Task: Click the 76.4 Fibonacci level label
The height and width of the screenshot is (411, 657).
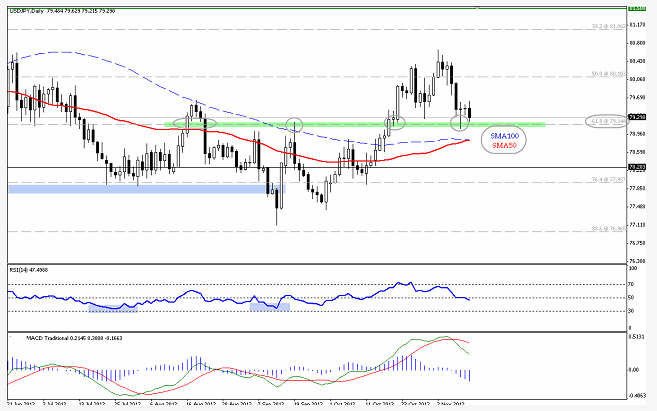Action: 608,179
